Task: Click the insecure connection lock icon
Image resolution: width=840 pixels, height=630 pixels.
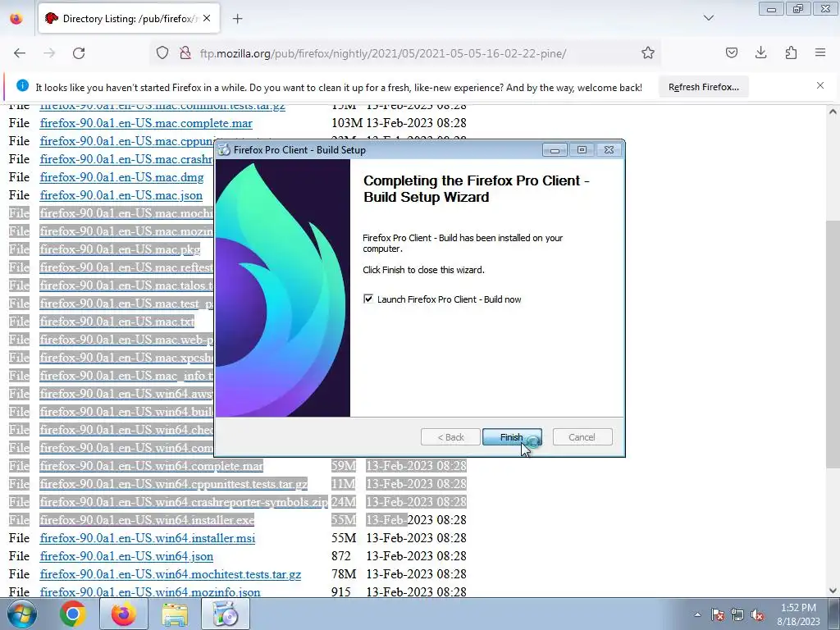Action: pyautogui.click(x=185, y=52)
